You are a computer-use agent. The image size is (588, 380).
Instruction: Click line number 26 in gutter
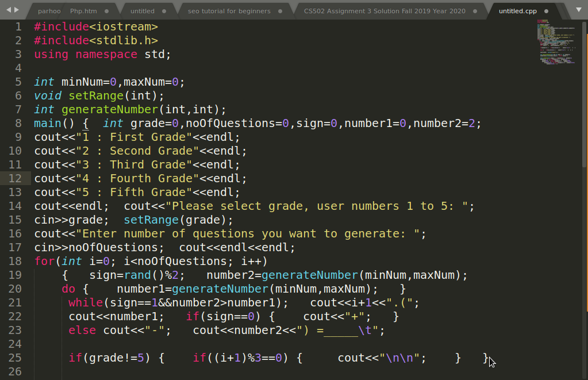[x=15, y=371]
